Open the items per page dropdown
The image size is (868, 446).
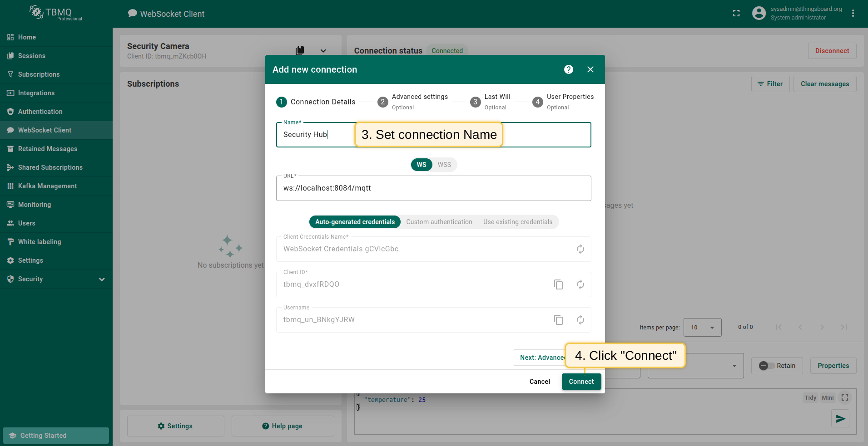702,328
